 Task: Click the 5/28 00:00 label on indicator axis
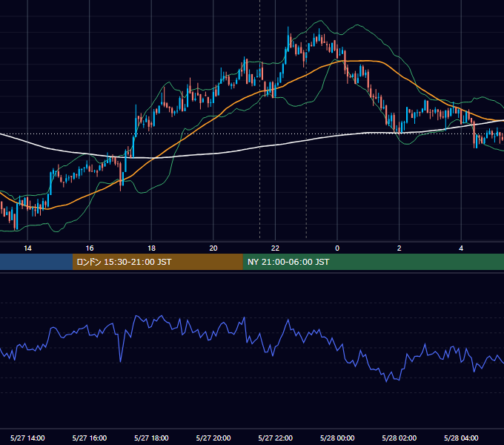click(x=337, y=438)
